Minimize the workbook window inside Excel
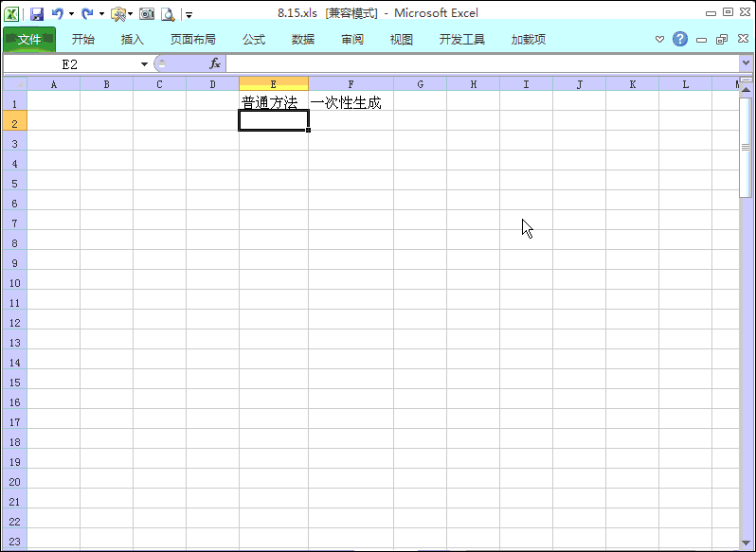The height and width of the screenshot is (552, 756). pyautogui.click(x=701, y=40)
